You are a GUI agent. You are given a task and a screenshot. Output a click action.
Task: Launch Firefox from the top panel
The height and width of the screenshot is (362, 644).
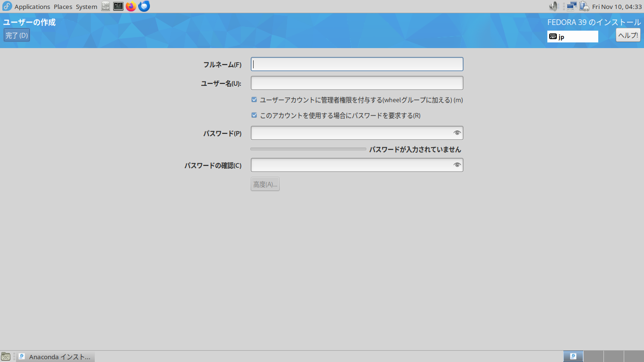tap(131, 7)
